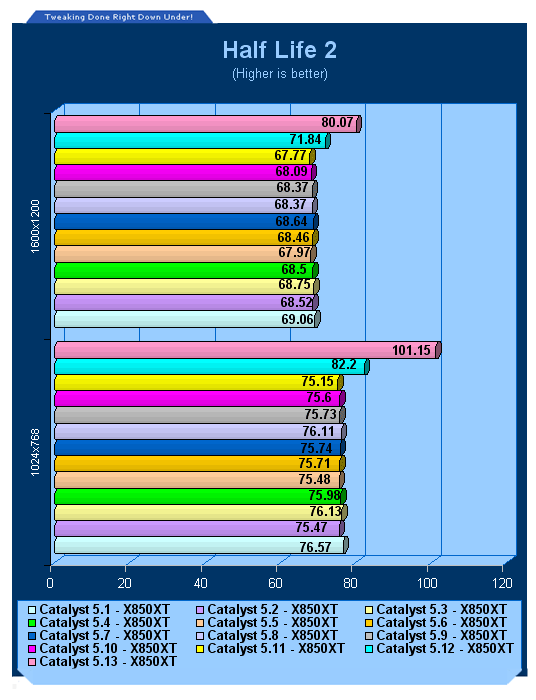Click the 76.57 value on the white bar
Viewport: 536px width, 700px height.
click(316, 547)
